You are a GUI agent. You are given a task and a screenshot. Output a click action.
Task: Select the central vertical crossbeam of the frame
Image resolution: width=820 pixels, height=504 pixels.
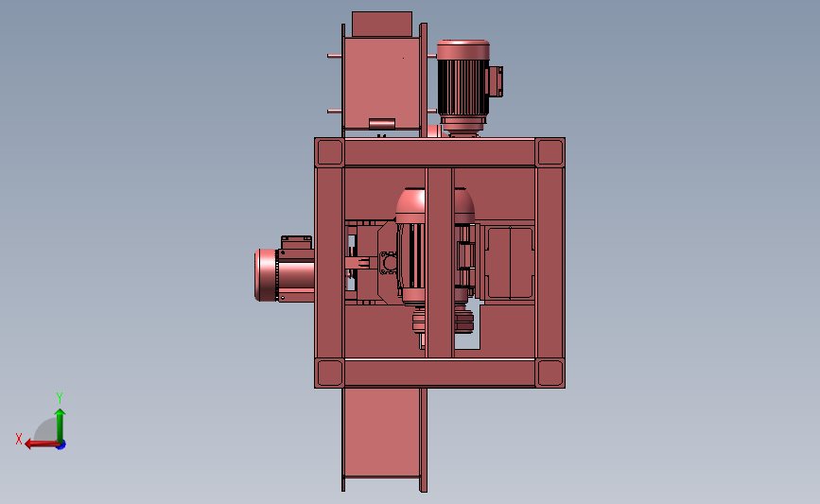[440, 263]
